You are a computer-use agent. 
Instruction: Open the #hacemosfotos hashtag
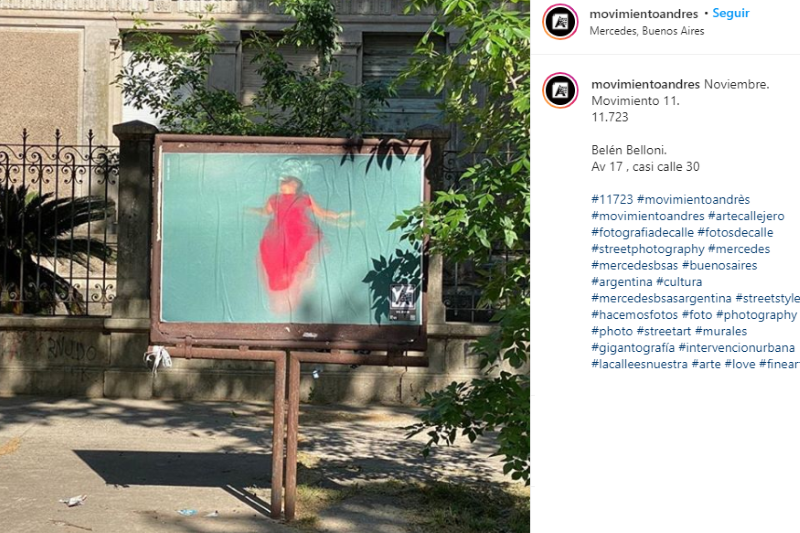click(634, 315)
